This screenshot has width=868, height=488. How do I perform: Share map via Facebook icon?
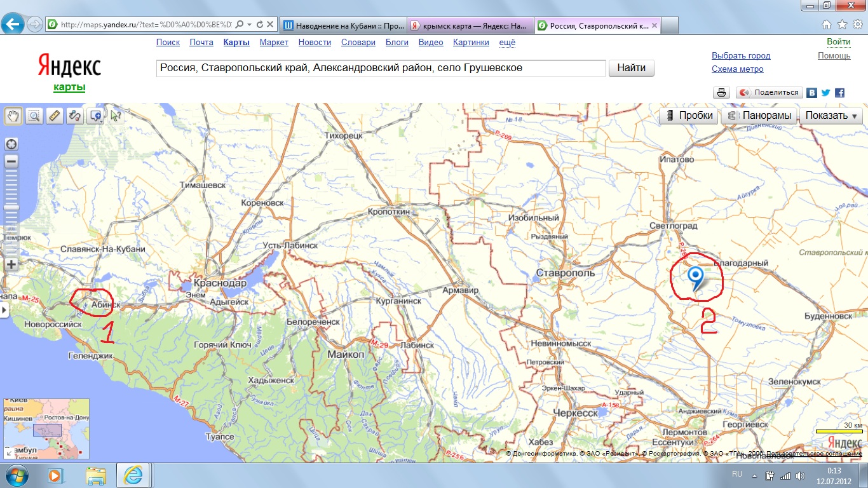[839, 93]
